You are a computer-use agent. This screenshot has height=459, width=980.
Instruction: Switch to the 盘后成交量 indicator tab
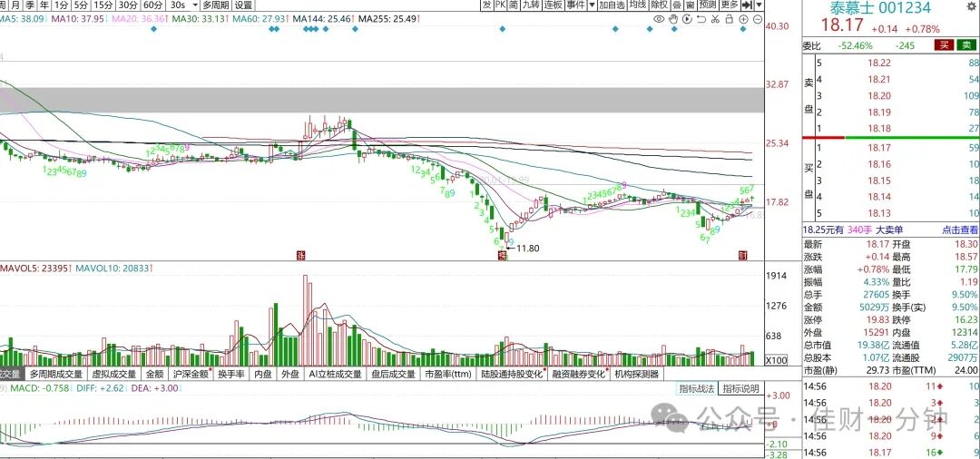tap(394, 374)
